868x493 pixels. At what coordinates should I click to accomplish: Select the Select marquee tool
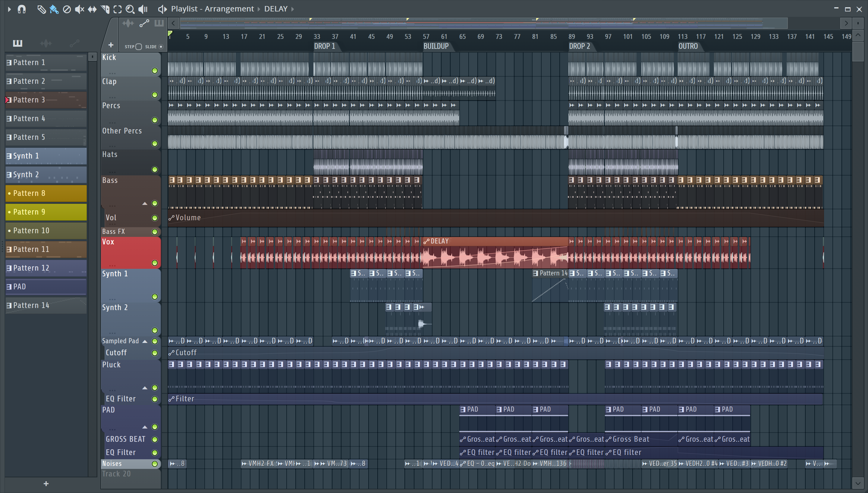click(x=118, y=9)
